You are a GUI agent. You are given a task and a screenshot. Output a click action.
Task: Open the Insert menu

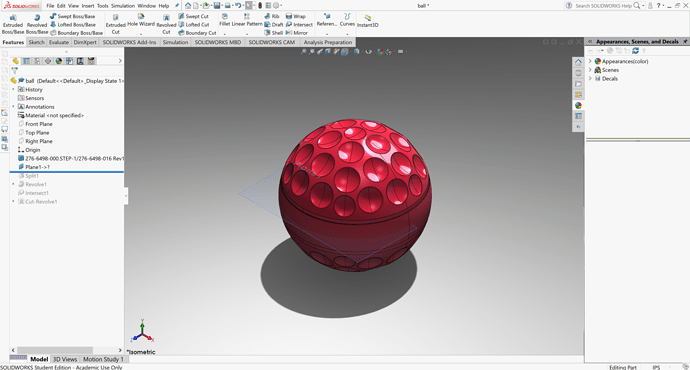pos(88,6)
